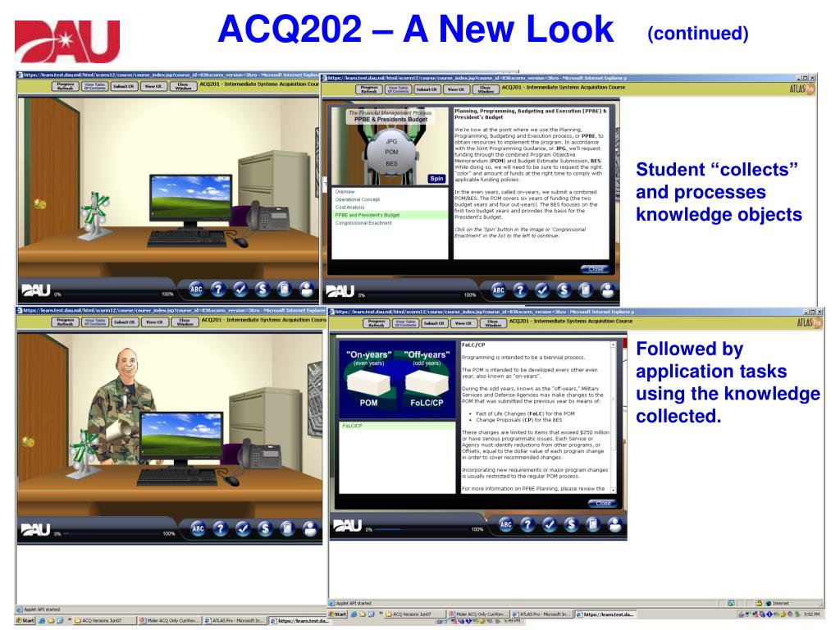This screenshot has width=840, height=630.
Task: Click View CR in the PPBE window
Action: click(456, 89)
